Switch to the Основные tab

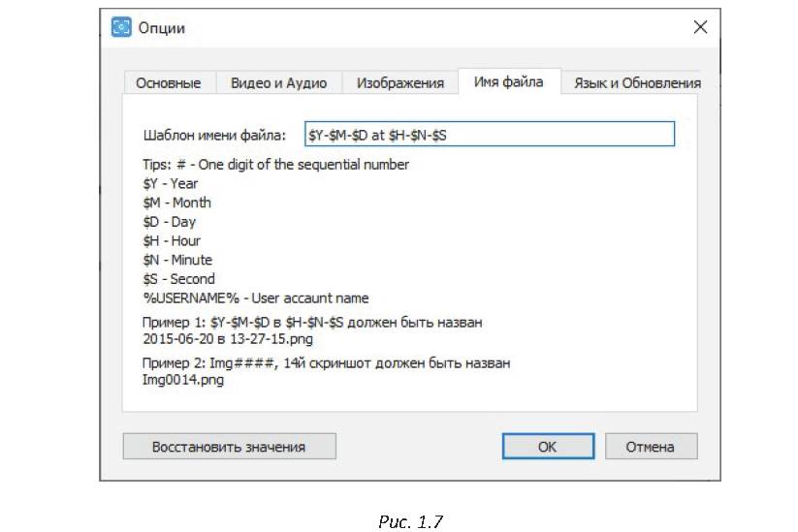(169, 83)
